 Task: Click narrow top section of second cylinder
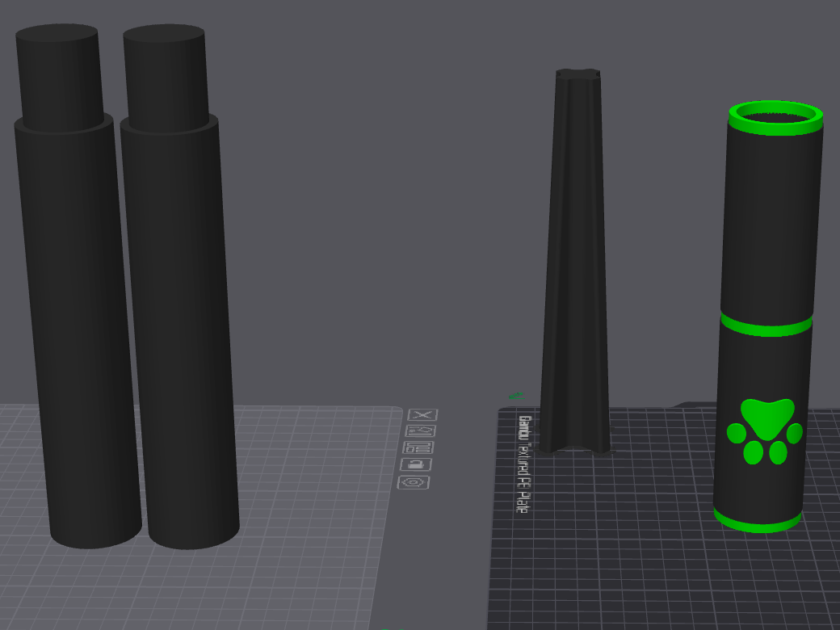coord(166,76)
